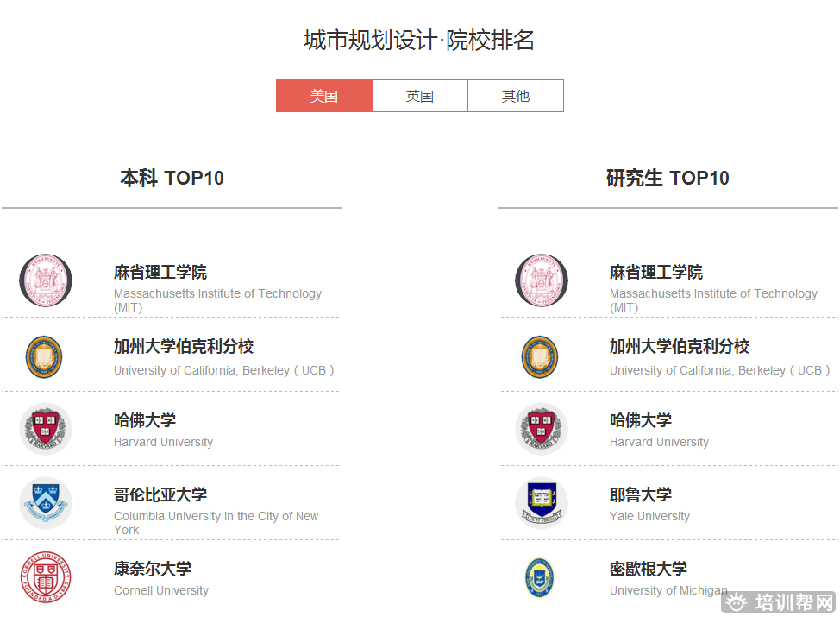Switch to the 英国 tab

click(x=420, y=96)
